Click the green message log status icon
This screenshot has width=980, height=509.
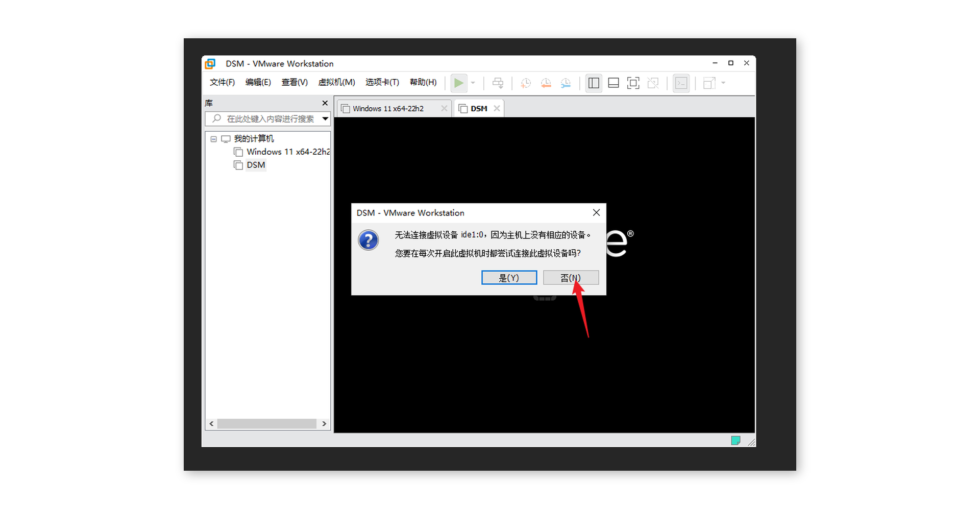coord(735,441)
